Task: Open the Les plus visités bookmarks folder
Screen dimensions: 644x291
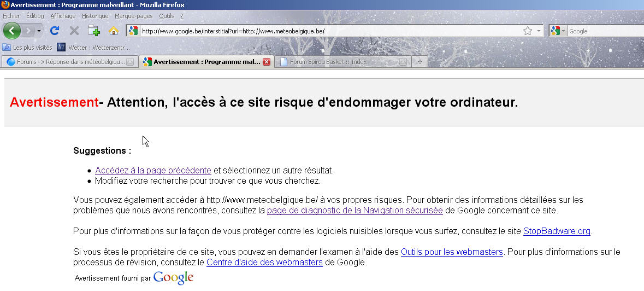Action: point(27,48)
